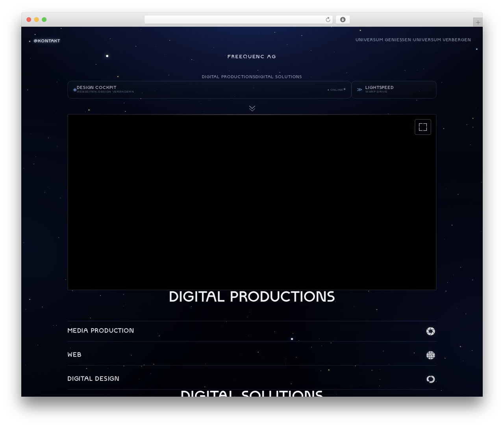Click the browser address bar

(239, 20)
